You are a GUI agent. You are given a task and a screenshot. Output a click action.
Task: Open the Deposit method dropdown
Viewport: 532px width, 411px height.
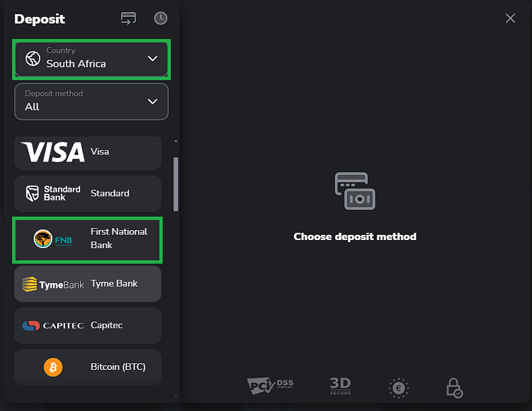coord(91,102)
